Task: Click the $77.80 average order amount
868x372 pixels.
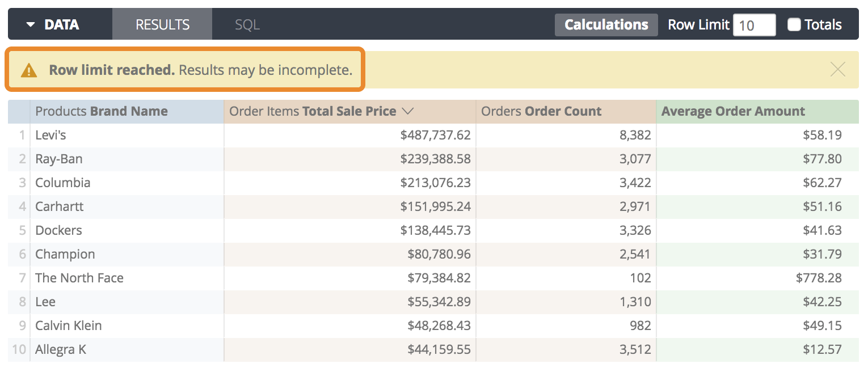Action: 822,159
